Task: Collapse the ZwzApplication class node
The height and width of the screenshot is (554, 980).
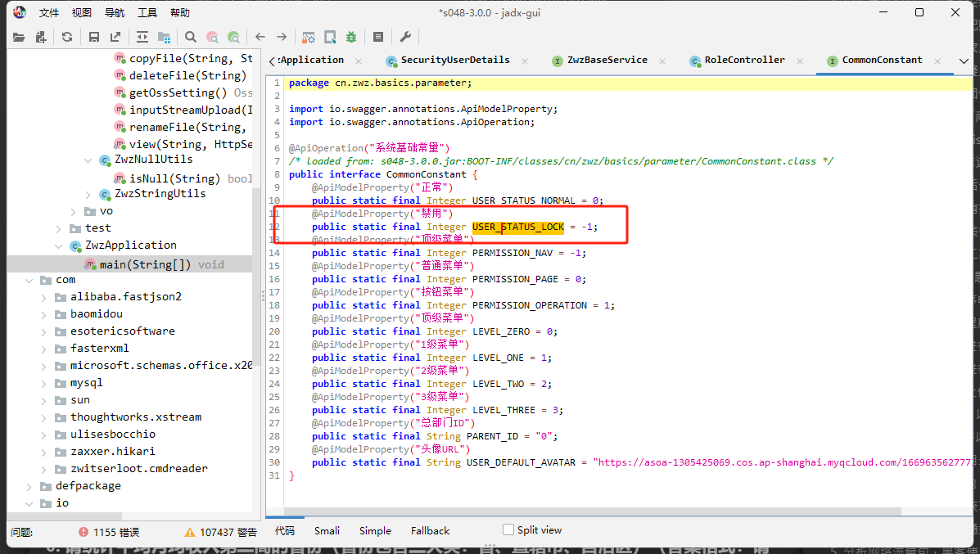Action: [59, 245]
